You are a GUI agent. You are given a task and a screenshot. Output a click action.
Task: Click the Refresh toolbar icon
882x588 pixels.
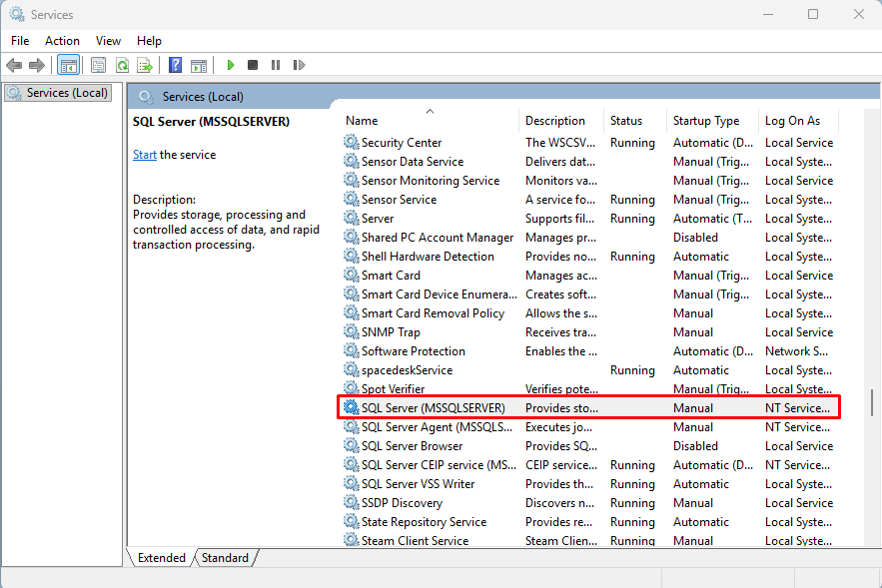[122, 65]
